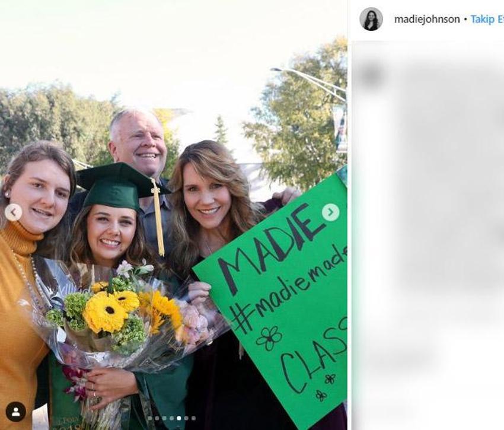Jump to the last carousel dot
Screen dimensions: 504x430
point(193,418)
